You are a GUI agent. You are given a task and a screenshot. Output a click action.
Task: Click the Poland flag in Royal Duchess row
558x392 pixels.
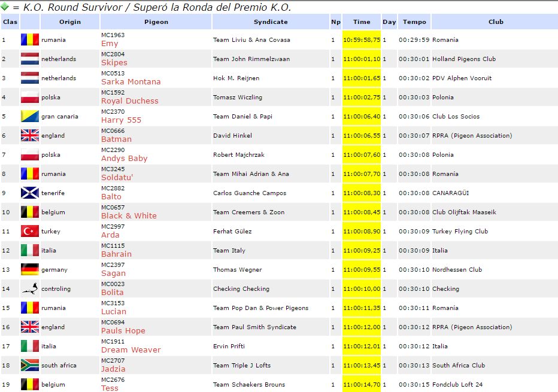[30, 97]
